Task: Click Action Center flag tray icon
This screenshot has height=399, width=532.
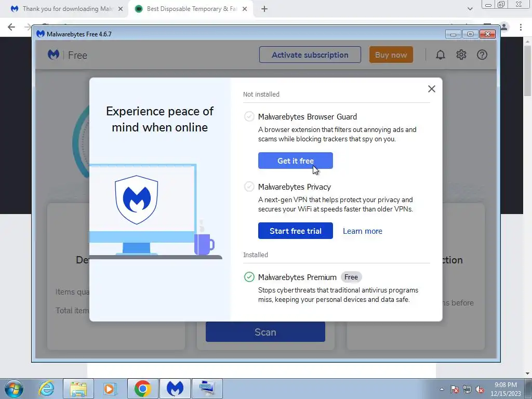Action: point(455,389)
